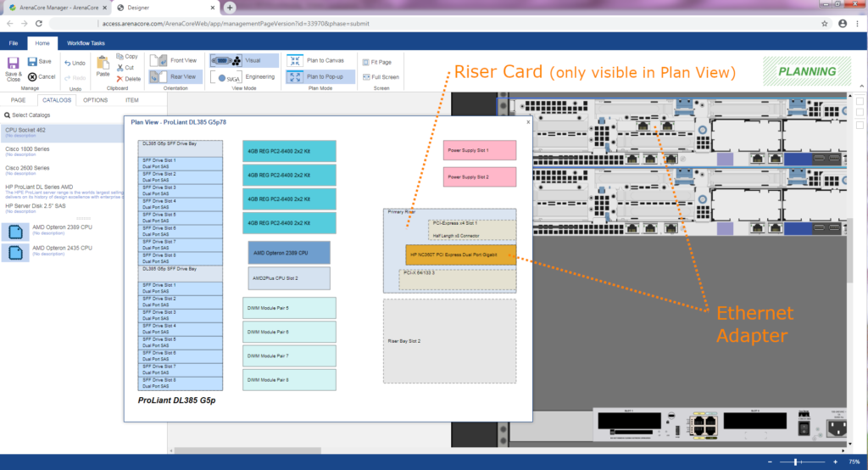Click Fit Page icon

click(x=366, y=62)
